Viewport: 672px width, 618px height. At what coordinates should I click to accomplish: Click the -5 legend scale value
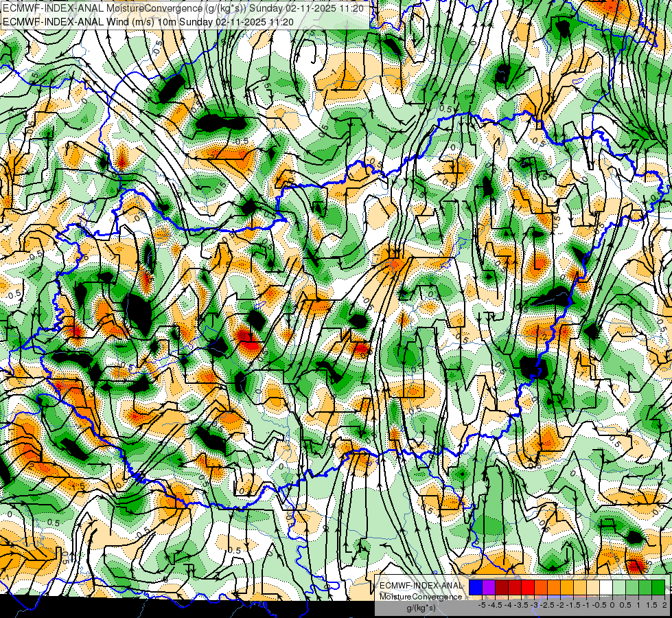coord(482,605)
